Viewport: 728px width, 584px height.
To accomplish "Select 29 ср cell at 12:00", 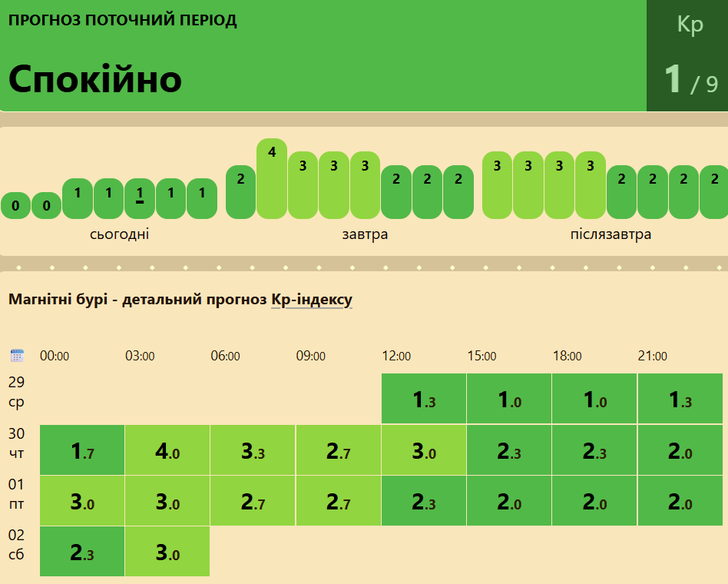I will pyautogui.click(x=424, y=399).
